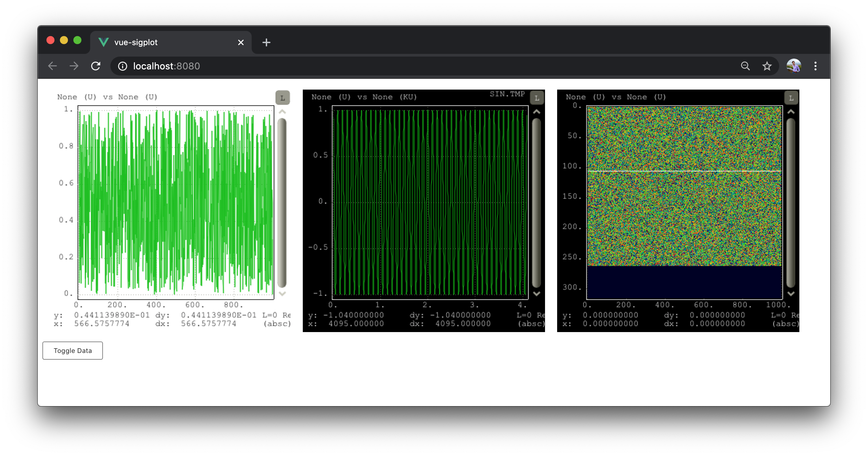Viewport: 868px width, 456px height.
Task: Click the vertical pan slider of raster plot
Action: [791, 202]
